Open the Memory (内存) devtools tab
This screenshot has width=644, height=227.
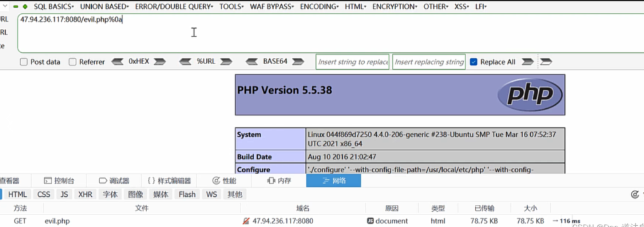[279, 180]
